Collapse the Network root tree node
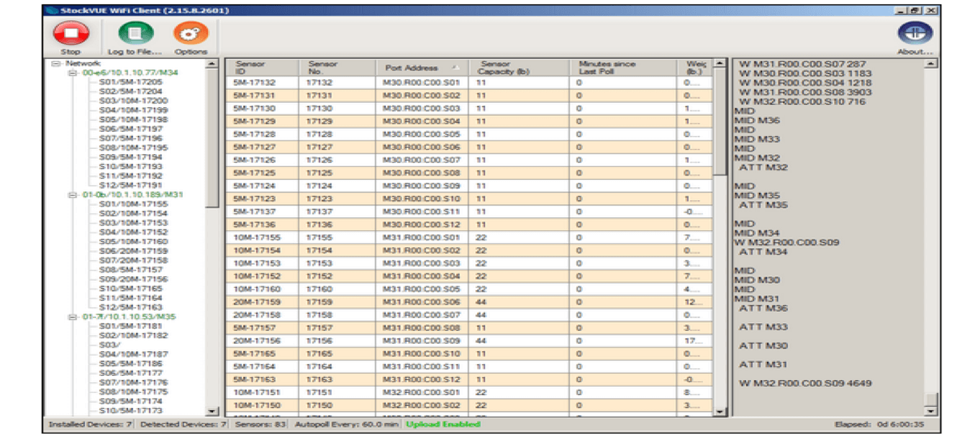Viewport: 980px width, 439px height. [x=56, y=64]
